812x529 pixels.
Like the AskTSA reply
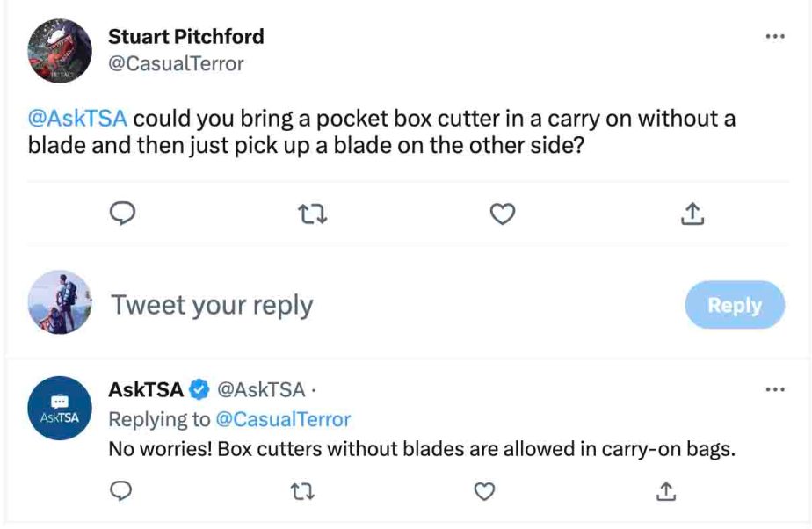pos(485,491)
